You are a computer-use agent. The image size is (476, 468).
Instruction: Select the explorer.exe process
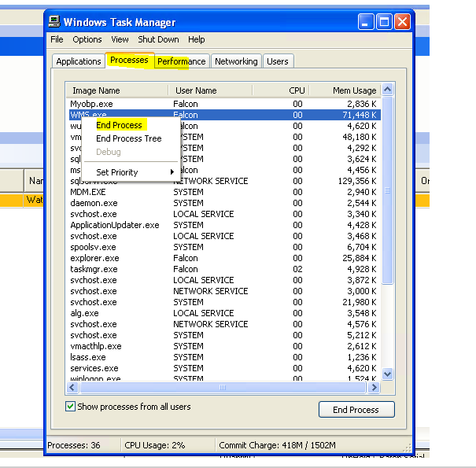[x=94, y=258]
